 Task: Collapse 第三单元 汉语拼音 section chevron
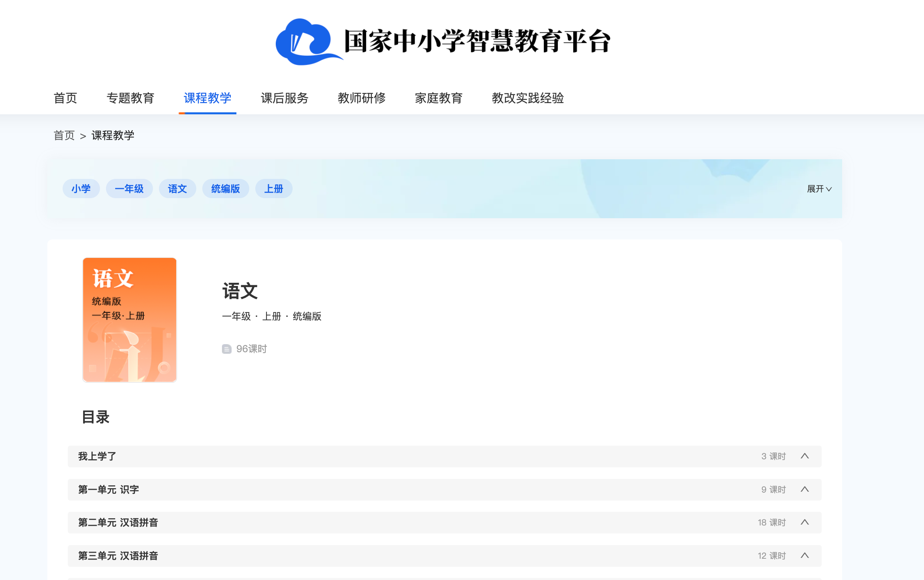click(804, 556)
